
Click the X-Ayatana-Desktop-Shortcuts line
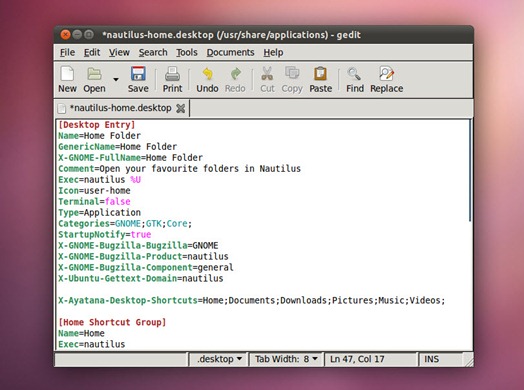click(252, 300)
